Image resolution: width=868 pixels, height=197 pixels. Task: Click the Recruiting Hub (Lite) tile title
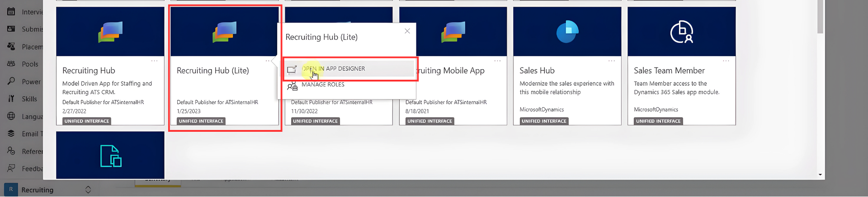pyautogui.click(x=213, y=71)
